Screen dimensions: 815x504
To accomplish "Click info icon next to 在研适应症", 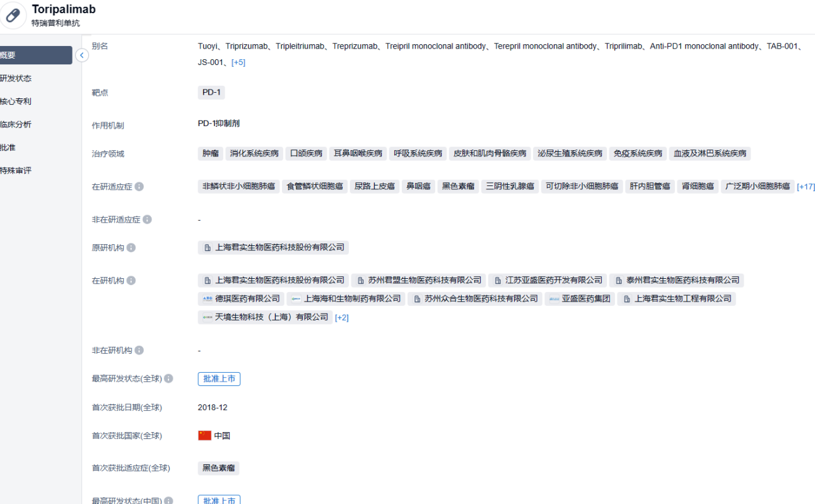I will [x=139, y=187].
